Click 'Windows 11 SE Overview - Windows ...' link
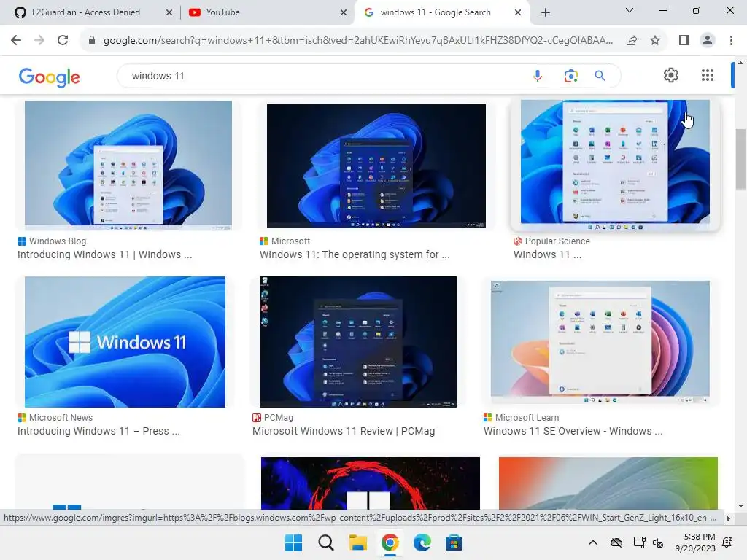The height and width of the screenshot is (560, 747). (573, 431)
